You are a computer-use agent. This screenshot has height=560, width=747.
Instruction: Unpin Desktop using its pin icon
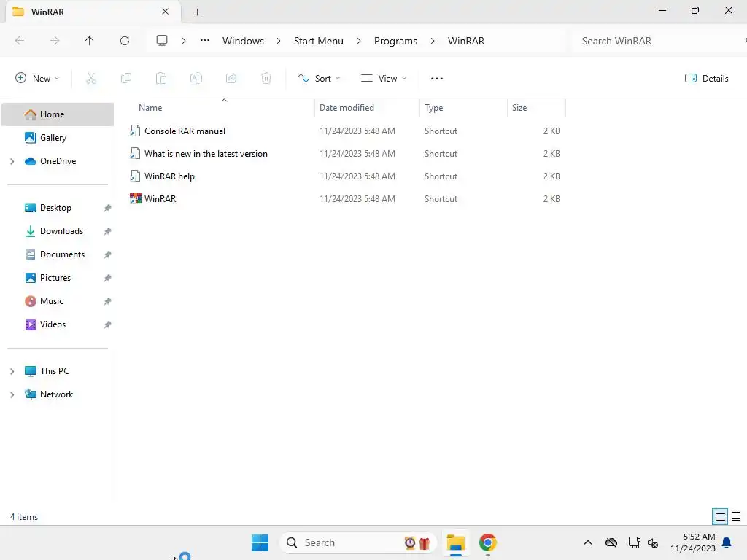point(108,208)
